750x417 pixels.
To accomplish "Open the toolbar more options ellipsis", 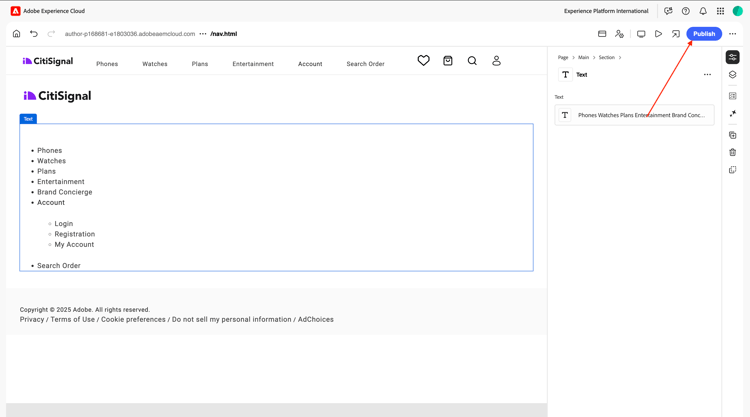I will point(732,33).
